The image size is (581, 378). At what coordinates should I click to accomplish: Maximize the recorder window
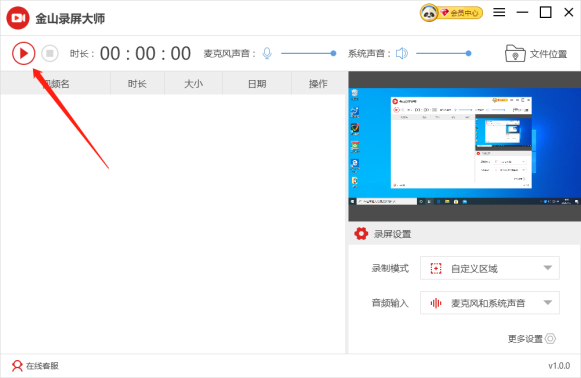coord(545,13)
